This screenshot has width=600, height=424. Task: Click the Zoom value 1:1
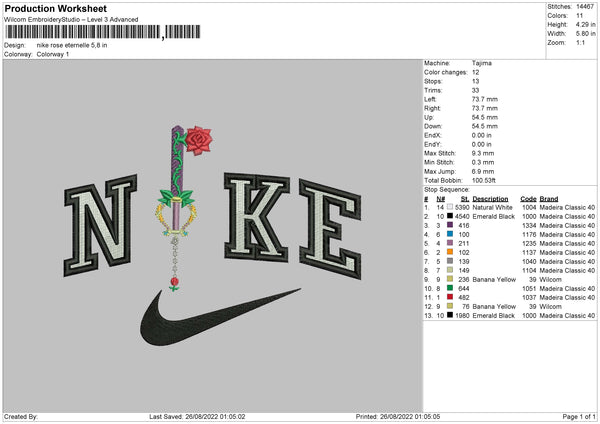tap(580, 42)
